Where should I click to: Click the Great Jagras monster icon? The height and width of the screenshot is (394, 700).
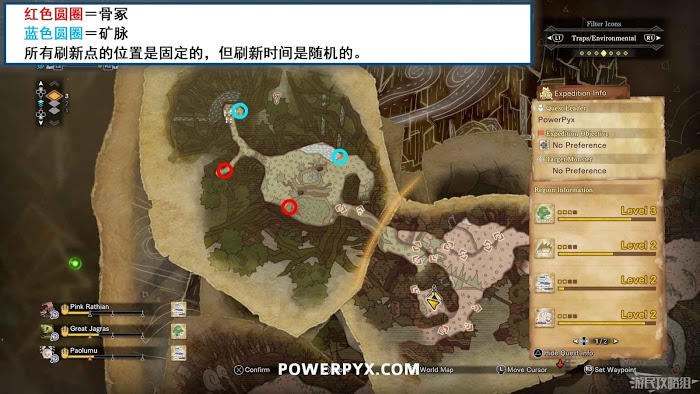(48, 332)
